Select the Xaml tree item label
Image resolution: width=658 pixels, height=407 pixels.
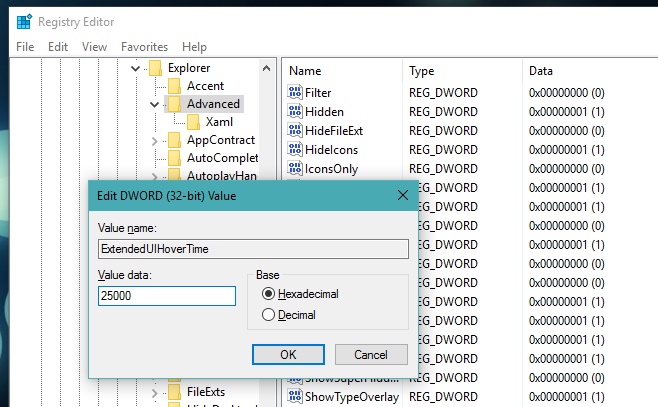tap(219, 122)
